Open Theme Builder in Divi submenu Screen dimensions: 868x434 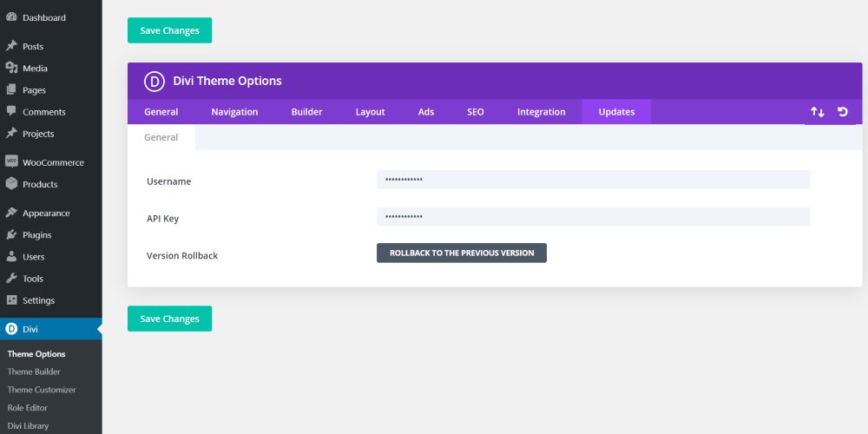(x=34, y=372)
